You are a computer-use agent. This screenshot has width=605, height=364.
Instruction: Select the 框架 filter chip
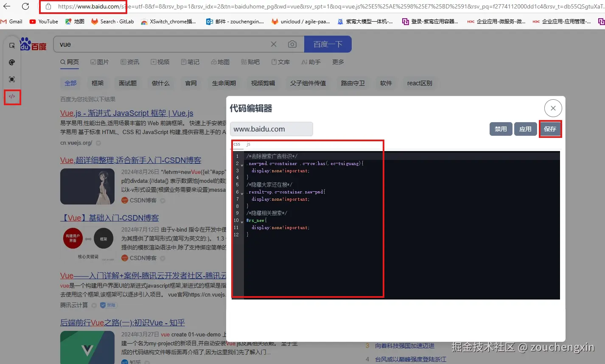pyautogui.click(x=98, y=83)
